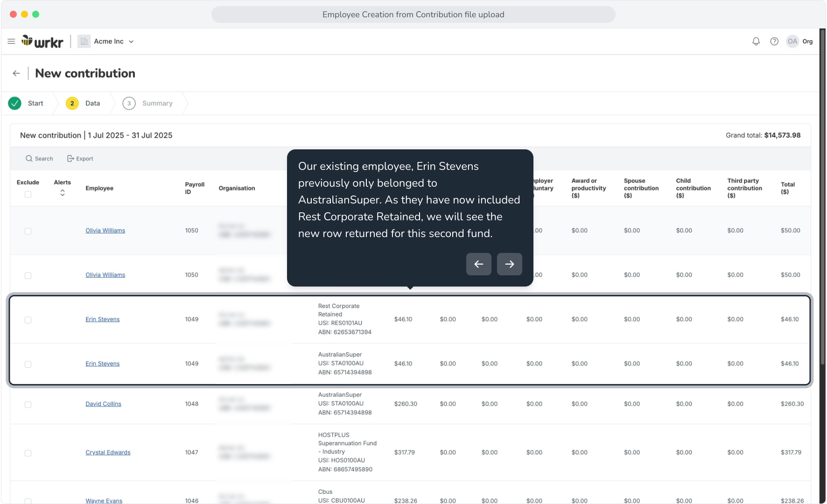Export the contribution table
Image resolution: width=827 pixels, height=504 pixels.
(80, 159)
